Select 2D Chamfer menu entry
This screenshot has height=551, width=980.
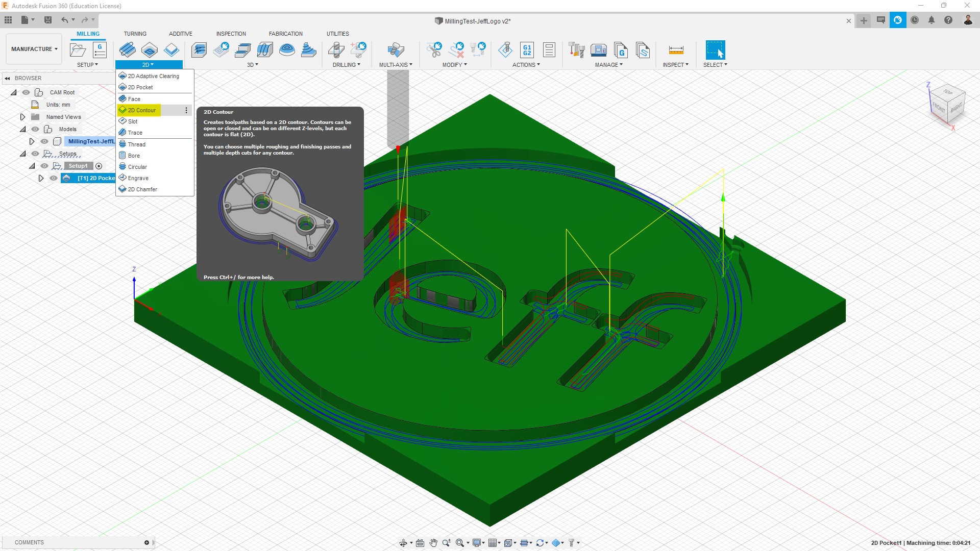[142, 189]
